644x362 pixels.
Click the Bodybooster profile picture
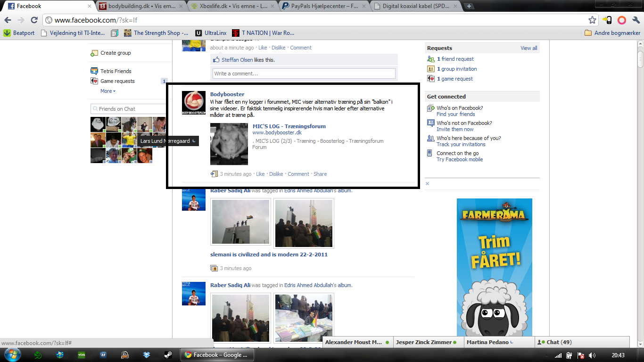coord(194,102)
